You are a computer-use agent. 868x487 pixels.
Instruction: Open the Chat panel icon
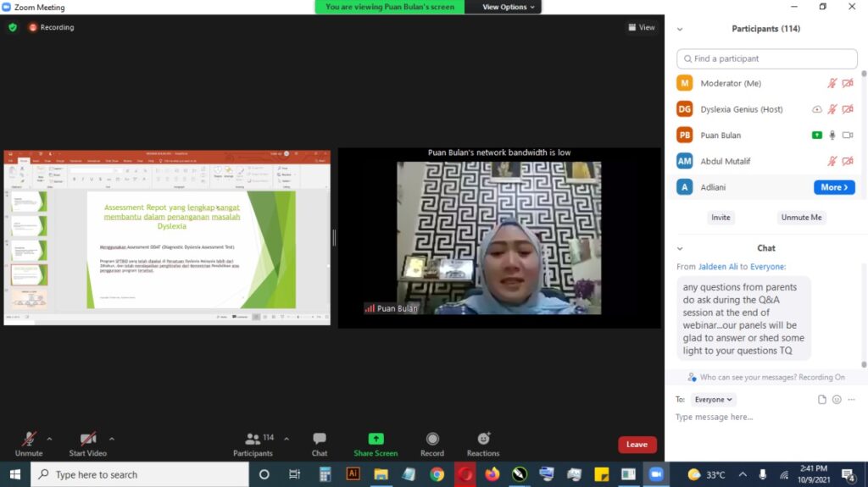pos(320,439)
